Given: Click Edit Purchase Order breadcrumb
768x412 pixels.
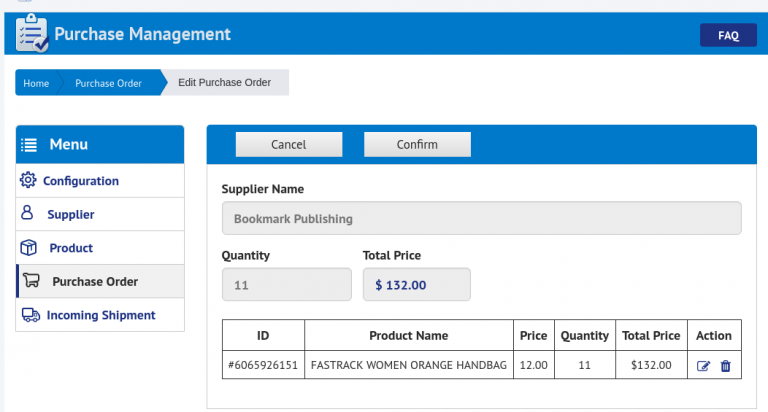Looking at the screenshot, I should coord(224,82).
